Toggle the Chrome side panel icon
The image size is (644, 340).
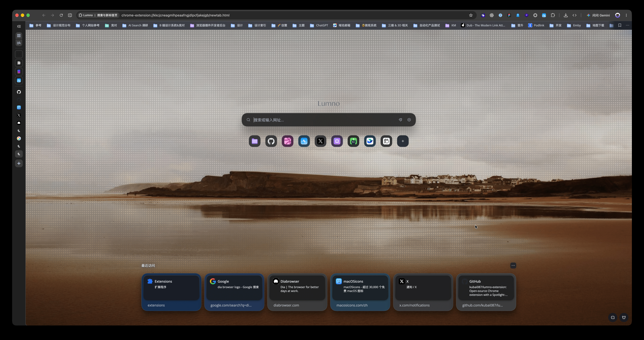pyautogui.click(x=70, y=15)
